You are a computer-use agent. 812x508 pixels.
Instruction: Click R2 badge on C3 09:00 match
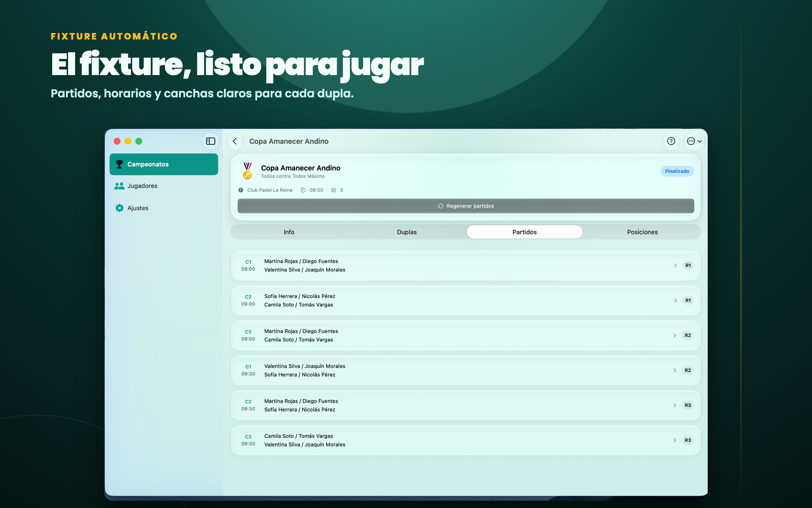click(688, 335)
